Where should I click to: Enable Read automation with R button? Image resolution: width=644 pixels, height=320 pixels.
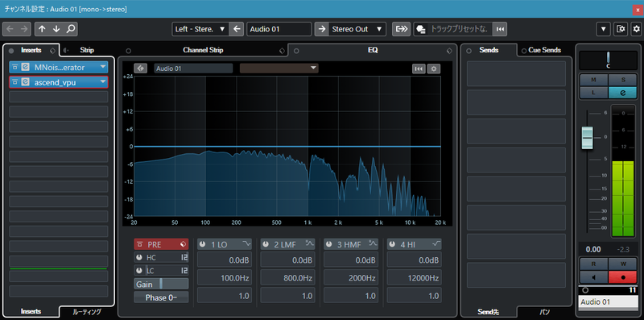click(x=593, y=264)
